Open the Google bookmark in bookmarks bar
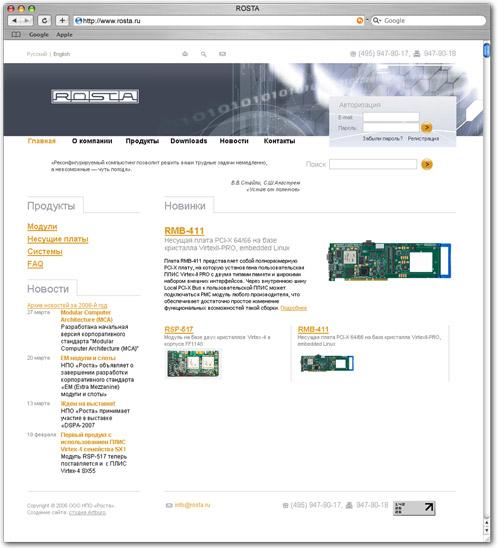The width and height of the screenshot is (498, 548). point(39,35)
